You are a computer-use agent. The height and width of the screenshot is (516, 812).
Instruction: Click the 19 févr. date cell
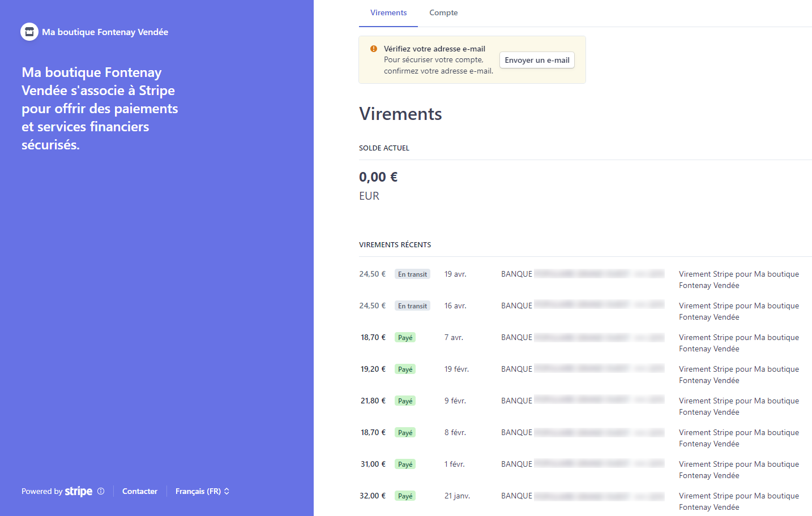(456, 369)
